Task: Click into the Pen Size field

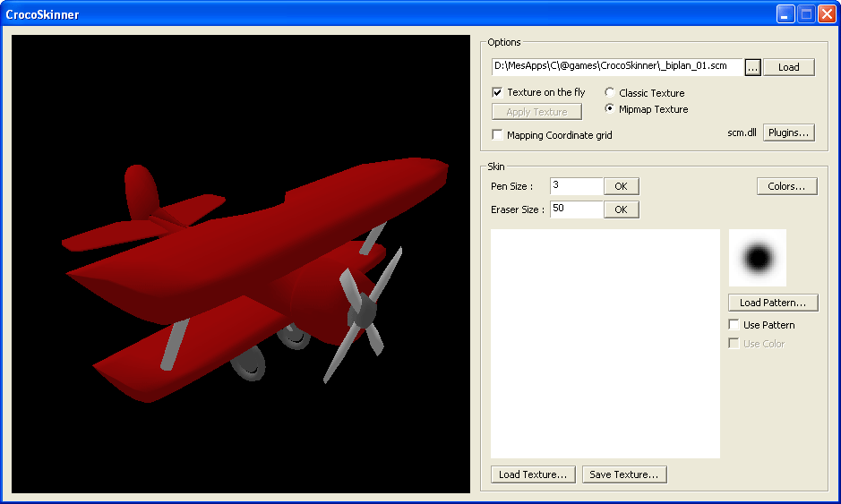Action: 577,185
